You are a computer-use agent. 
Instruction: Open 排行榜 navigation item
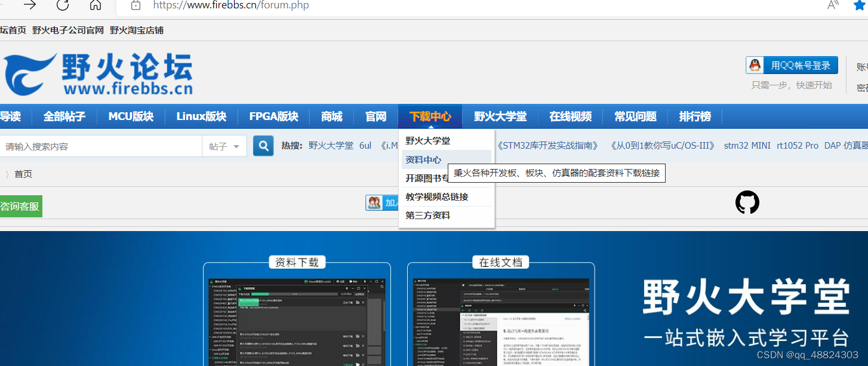695,116
